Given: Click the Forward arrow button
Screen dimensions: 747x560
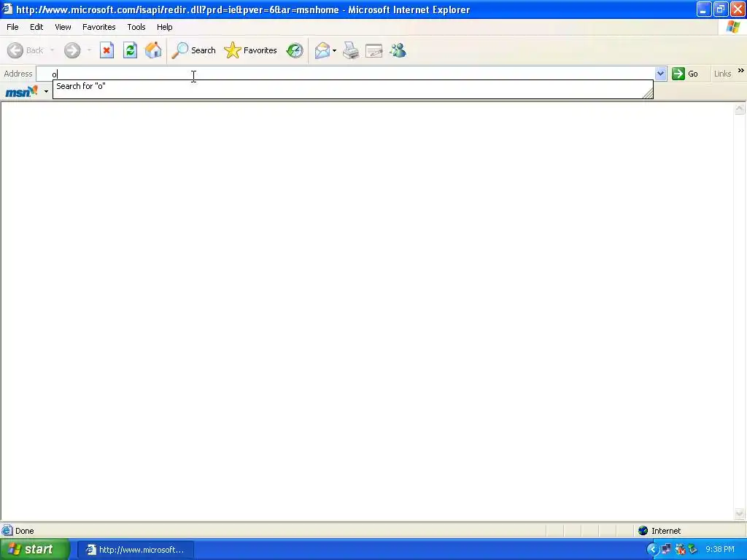Looking at the screenshot, I should coord(72,50).
